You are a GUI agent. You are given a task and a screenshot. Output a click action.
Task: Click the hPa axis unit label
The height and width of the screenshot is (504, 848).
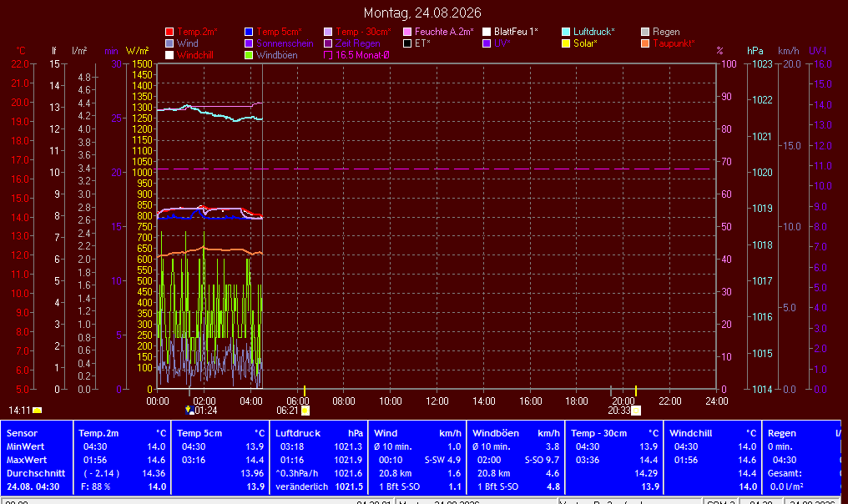755,51
